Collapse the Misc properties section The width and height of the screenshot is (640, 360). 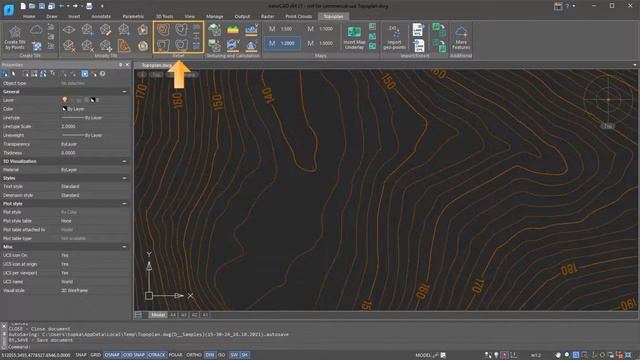[x=124, y=247]
